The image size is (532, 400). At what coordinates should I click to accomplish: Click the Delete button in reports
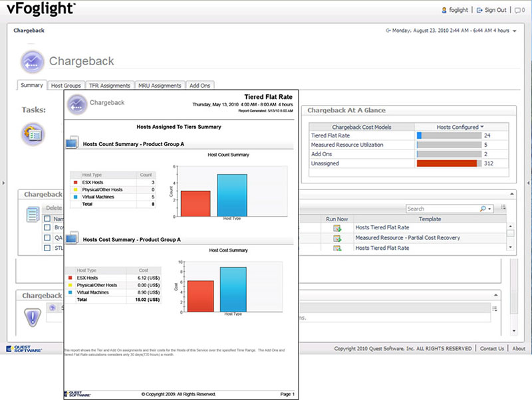pyautogui.click(x=54, y=208)
